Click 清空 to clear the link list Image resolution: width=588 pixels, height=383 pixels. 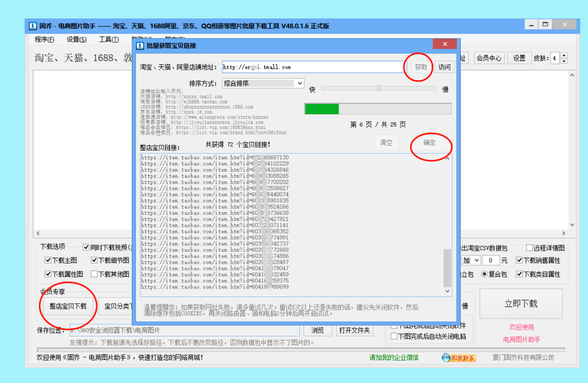tap(386, 142)
